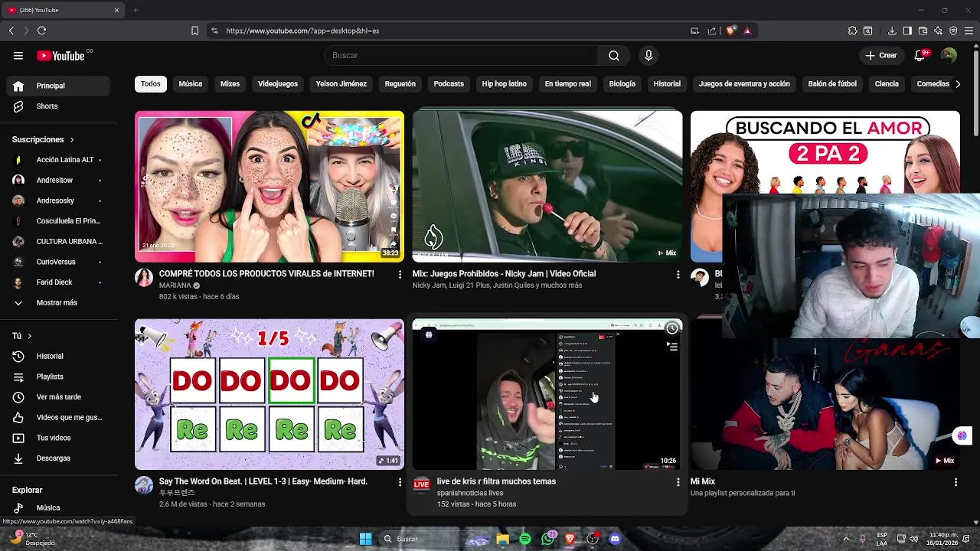The height and width of the screenshot is (551, 980).
Task: Select the Videojuegos filter chip
Action: click(x=278, y=84)
